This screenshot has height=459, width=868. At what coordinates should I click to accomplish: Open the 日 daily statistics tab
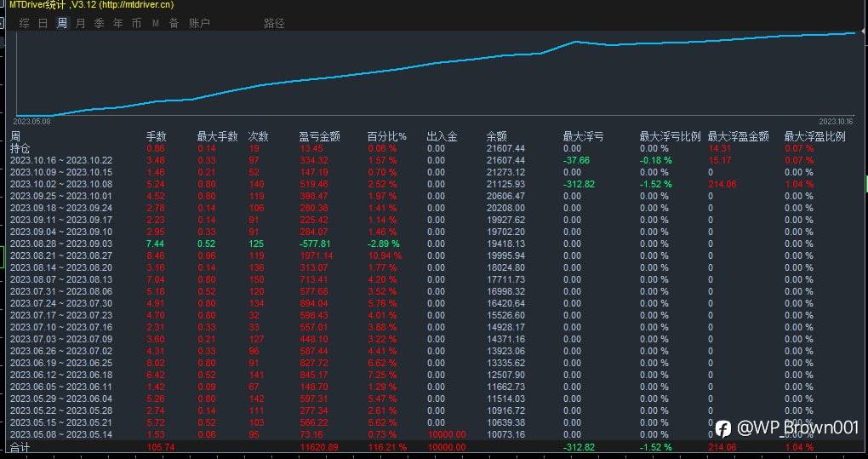[x=43, y=23]
